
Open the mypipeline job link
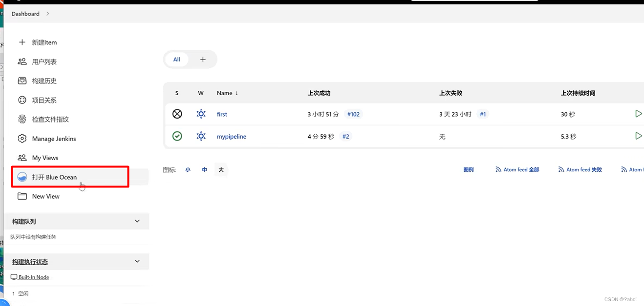pyautogui.click(x=232, y=137)
